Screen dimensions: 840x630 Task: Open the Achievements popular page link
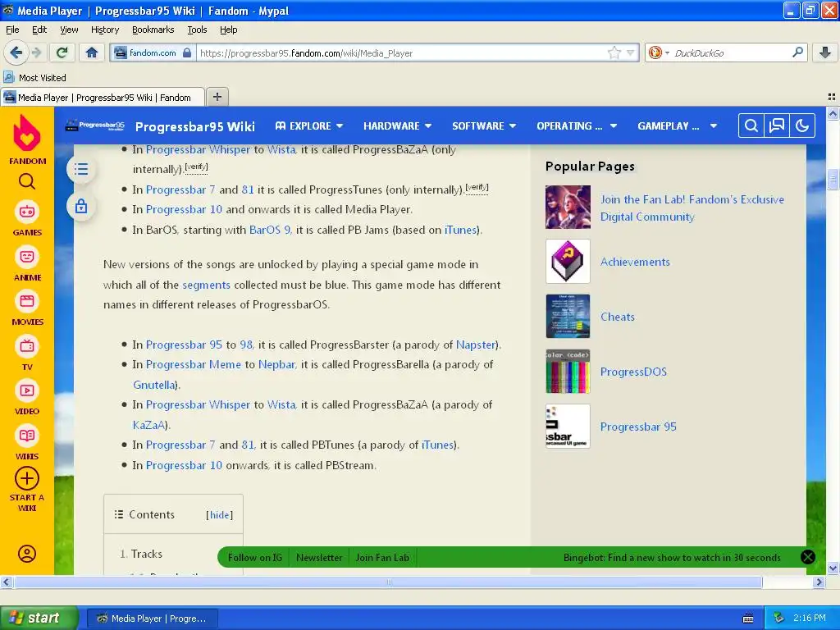[635, 262]
